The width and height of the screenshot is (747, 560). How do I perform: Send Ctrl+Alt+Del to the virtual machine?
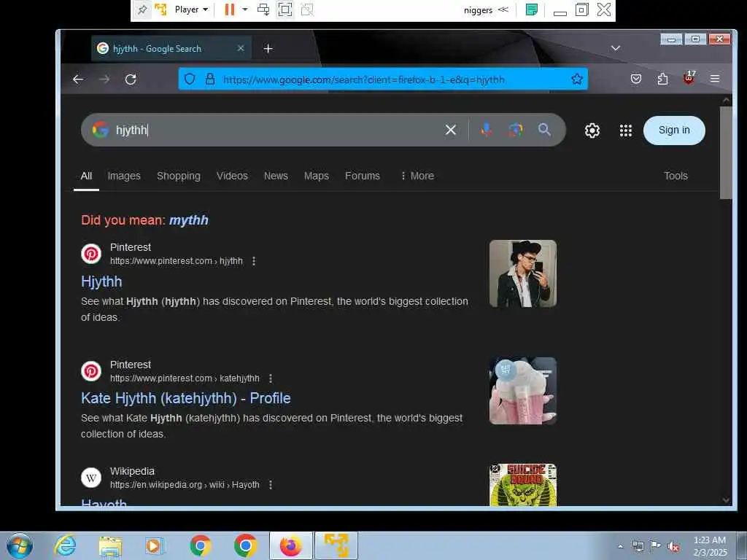click(263, 9)
